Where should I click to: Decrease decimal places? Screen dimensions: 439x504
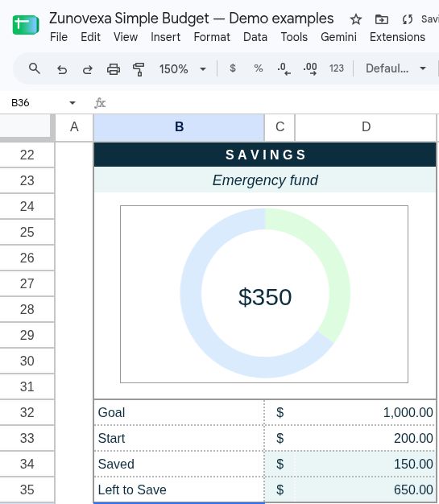point(284,68)
